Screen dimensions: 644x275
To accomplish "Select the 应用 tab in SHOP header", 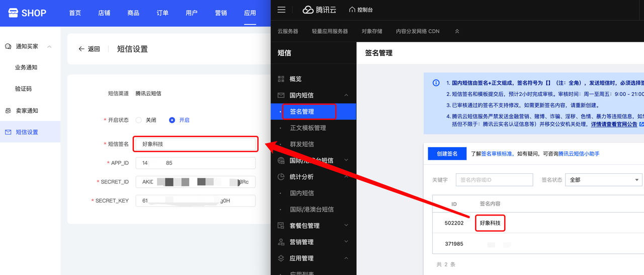I will 250,13.
